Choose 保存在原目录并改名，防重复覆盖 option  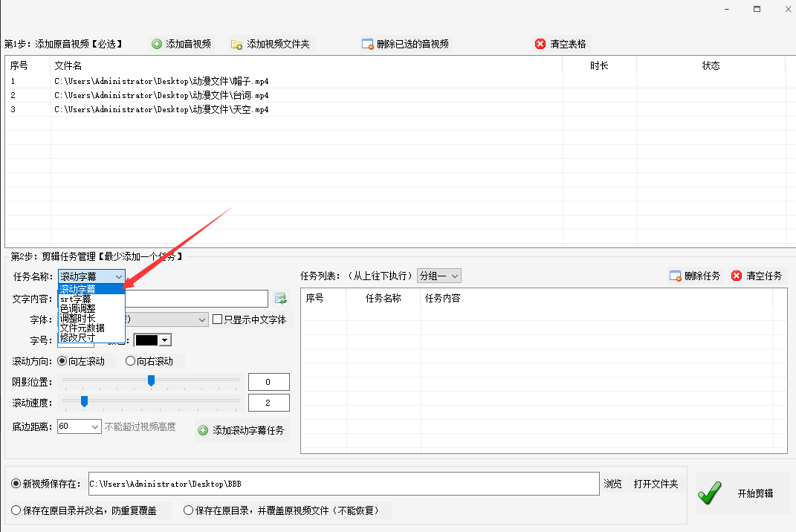[16, 510]
